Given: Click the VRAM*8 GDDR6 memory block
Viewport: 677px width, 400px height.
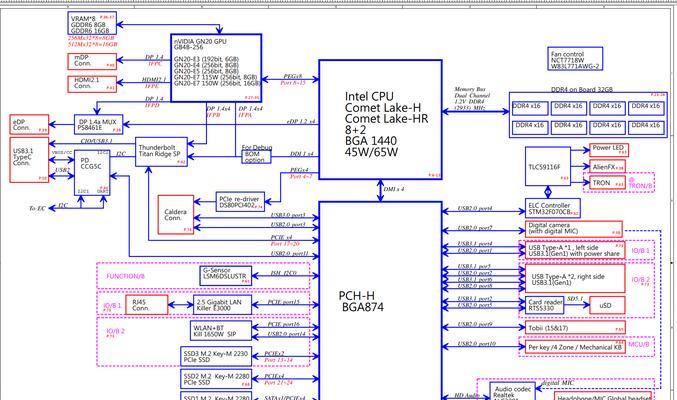Looking at the screenshot, I should pos(92,23).
